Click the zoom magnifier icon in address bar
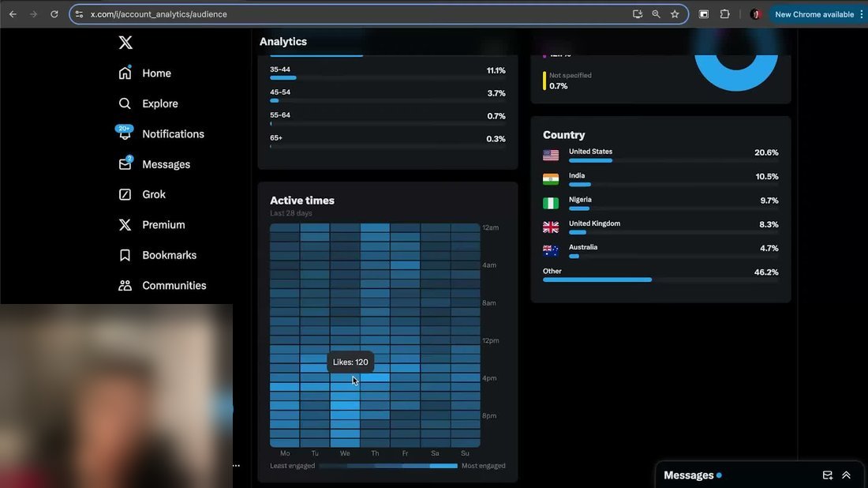The width and height of the screenshot is (868, 488). click(656, 14)
